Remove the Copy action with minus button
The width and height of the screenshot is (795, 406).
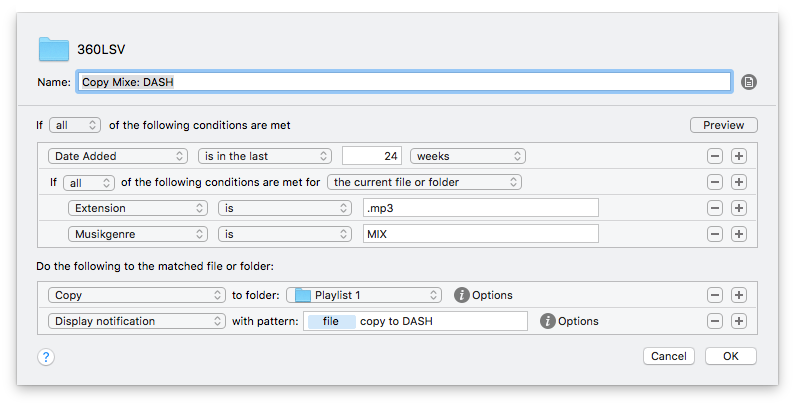[x=715, y=295]
